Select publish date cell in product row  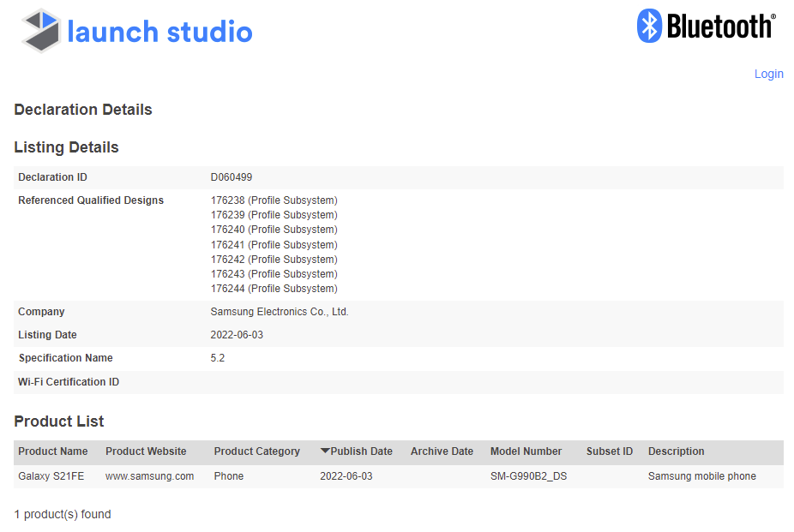(x=346, y=475)
